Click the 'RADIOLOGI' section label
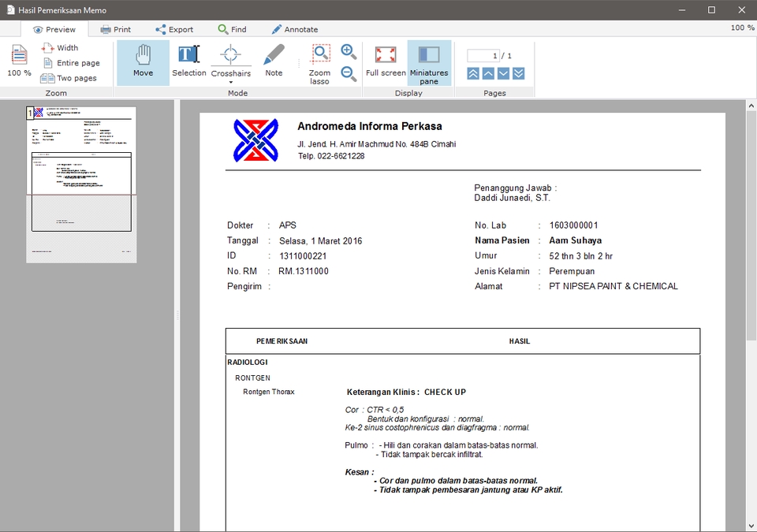Screen dimensions: 757x532 coord(248,362)
